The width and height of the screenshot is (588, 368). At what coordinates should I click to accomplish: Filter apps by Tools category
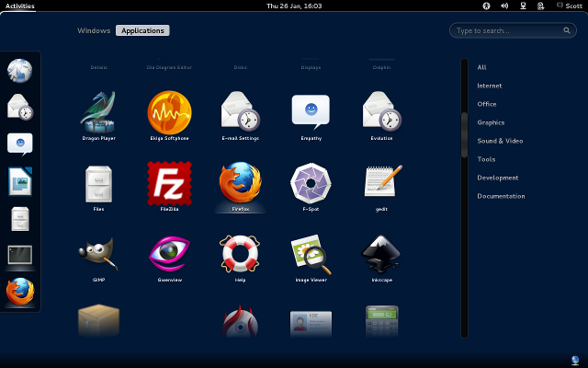[486, 159]
